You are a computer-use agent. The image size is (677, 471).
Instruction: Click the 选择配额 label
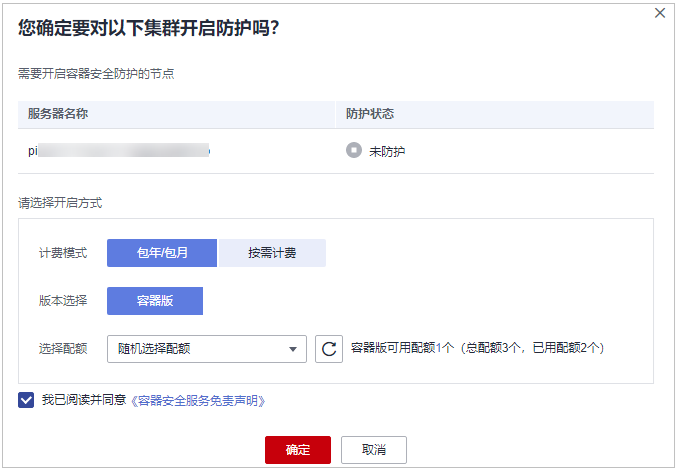[x=62, y=349]
